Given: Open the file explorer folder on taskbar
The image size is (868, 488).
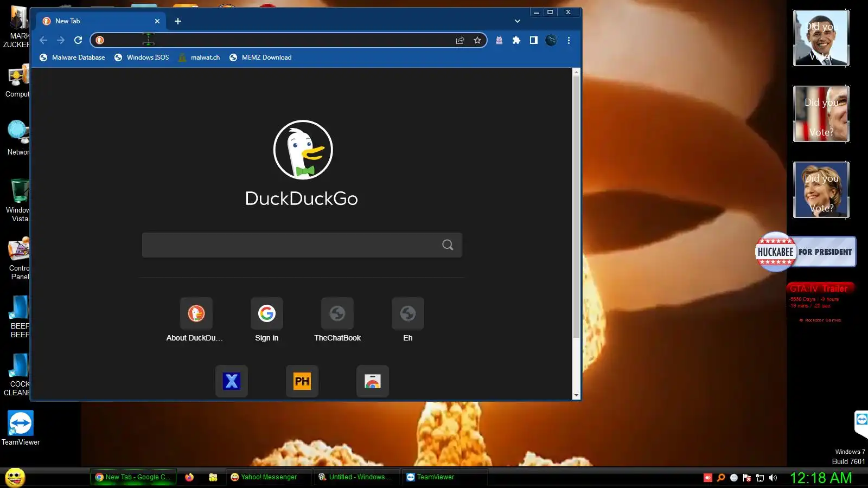Looking at the screenshot, I should click(213, 477).
